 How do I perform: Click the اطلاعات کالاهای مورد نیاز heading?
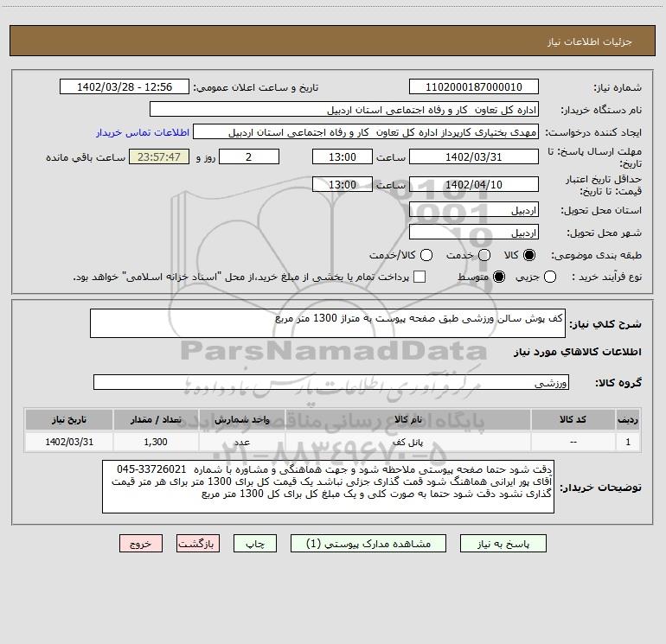pos(578,352)
